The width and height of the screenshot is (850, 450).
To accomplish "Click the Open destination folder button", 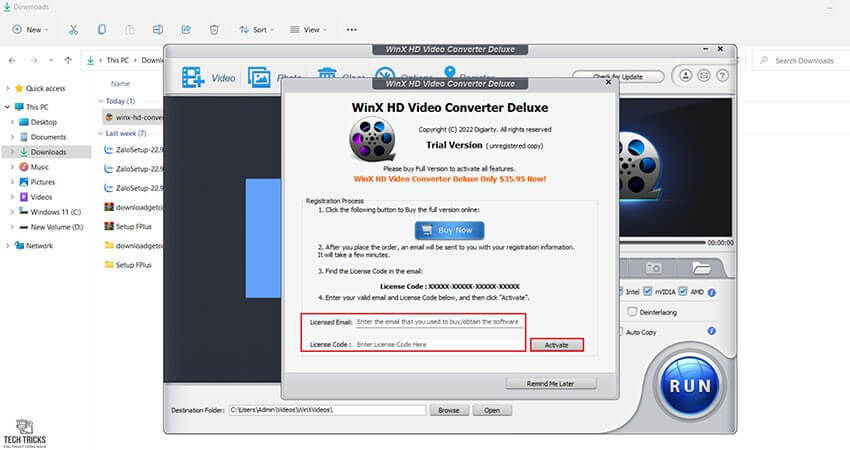I will (x=492, y=410).
